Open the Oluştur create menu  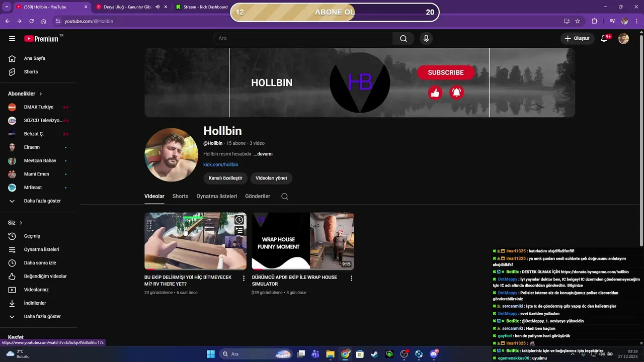click(577, 39)
